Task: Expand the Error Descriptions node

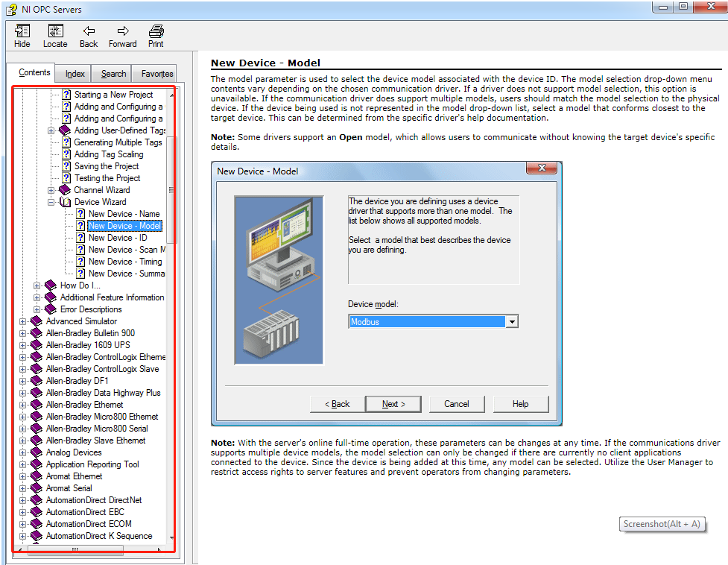Action: pyautogui.click(x=37, y=309)
